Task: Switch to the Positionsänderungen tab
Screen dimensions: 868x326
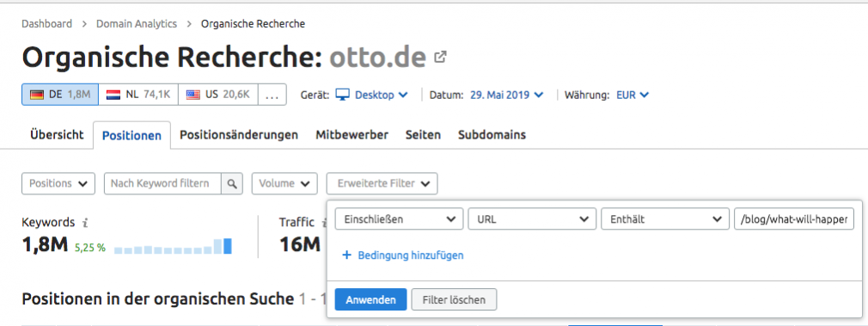Action: pyautogui.click(x=239, y=135)
